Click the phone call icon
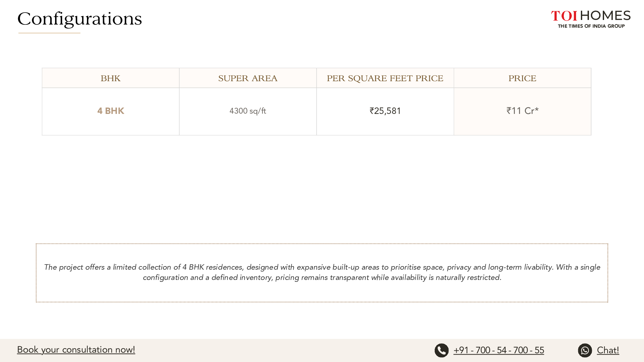Screen dimensions: 644x362 click(x=441, y=350)
